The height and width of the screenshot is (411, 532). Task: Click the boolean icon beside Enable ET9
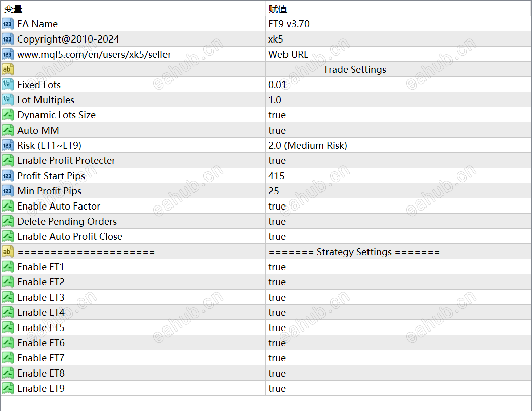8,388
